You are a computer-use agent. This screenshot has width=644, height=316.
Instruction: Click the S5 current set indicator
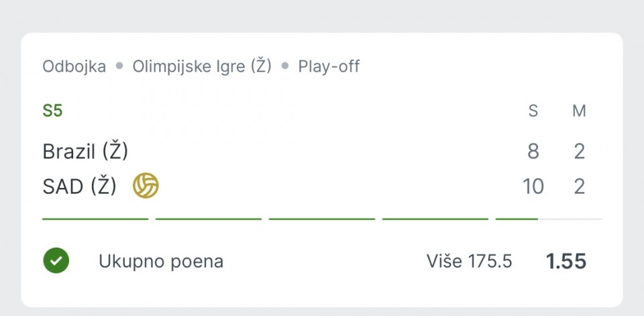point(52,111)
